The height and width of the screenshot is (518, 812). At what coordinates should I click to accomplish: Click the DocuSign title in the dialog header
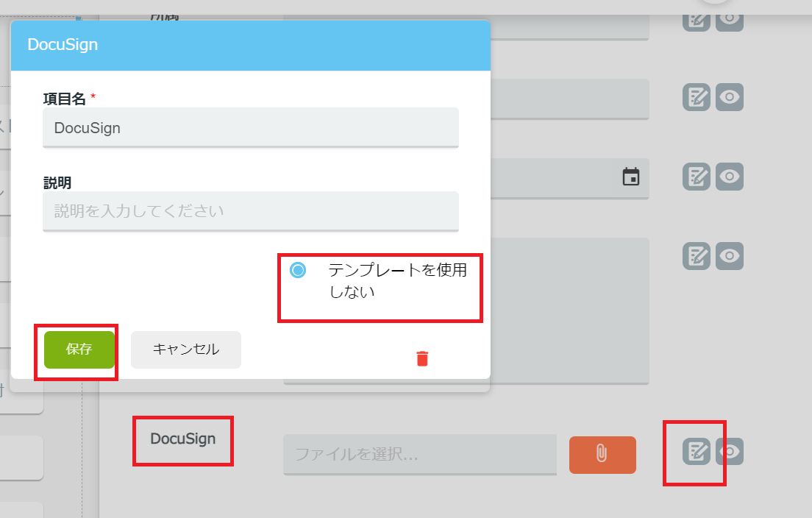coord(63,45)
